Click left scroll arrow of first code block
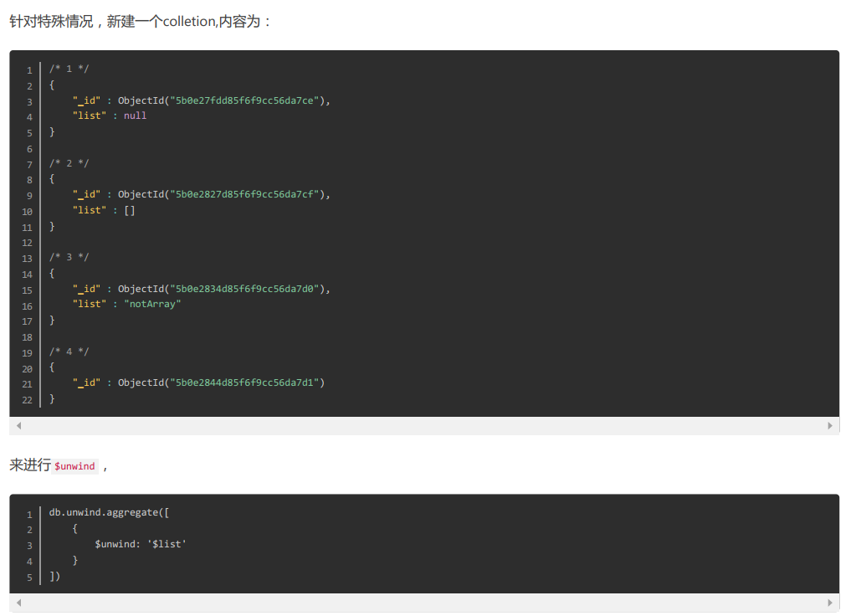Image resolution: width=856 pixels, height=616 pixels. (x=19, y=426)
